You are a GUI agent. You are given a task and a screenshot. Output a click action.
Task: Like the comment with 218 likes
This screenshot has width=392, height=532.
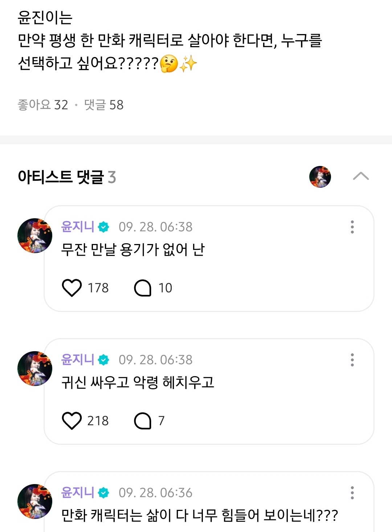72,421
